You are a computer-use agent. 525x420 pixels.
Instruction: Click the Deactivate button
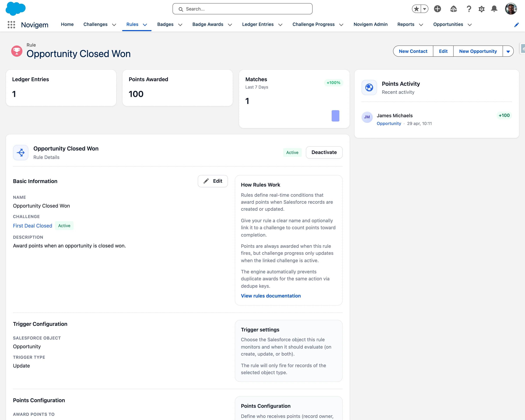pos(324,152)
